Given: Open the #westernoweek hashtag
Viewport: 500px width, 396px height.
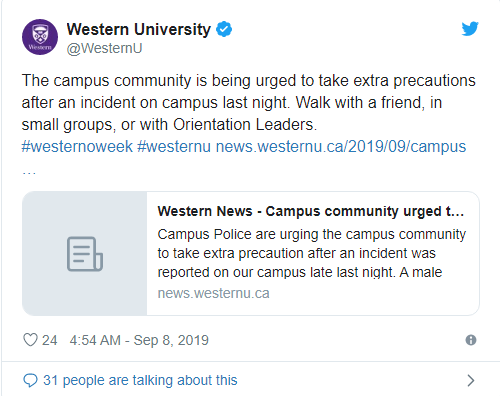Looking at the screenshot, I should point(77,147).
